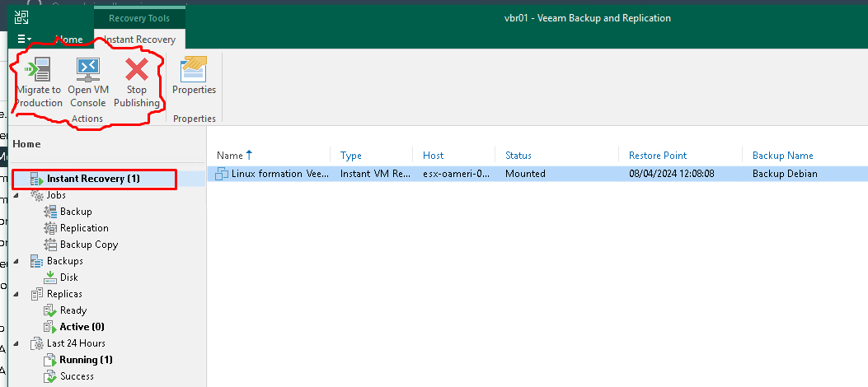Open Replication under Jobs
Viewport: 868px width, 387px height.
pos(84,228)
